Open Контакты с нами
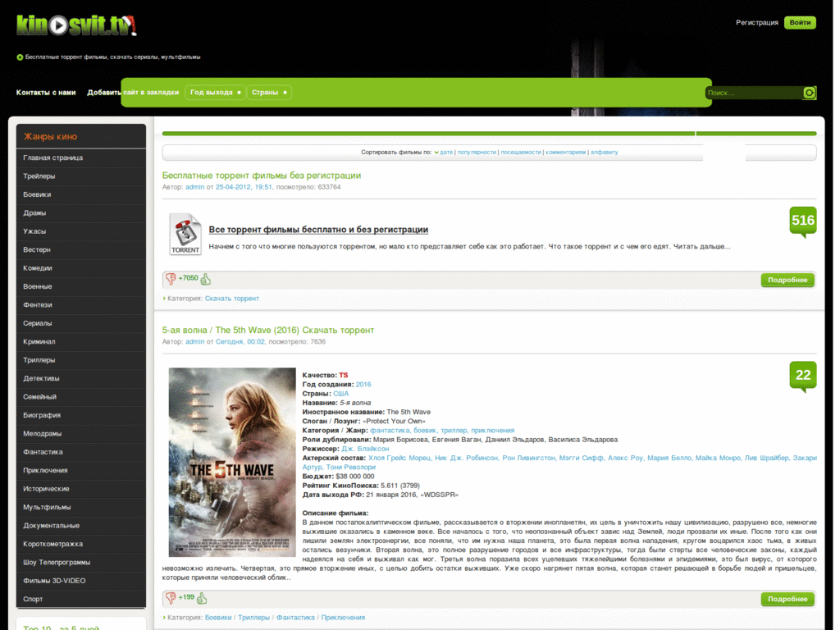Screen dimensions: 840x630 pos(46,92)
